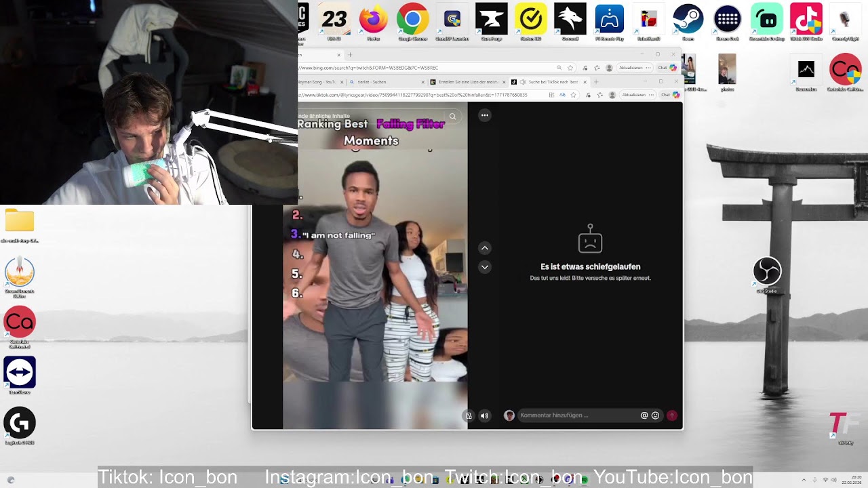Go to the previous TikTok video
Screen dimensions: 868x488
(484, 248)
